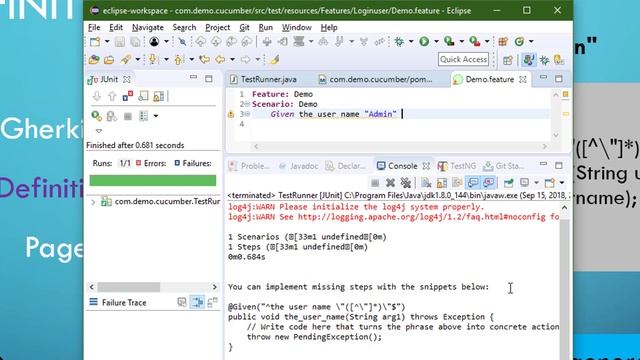
Task: Toggle Compare Actual With Expected in Failure Trace
Action: (213, 302)
